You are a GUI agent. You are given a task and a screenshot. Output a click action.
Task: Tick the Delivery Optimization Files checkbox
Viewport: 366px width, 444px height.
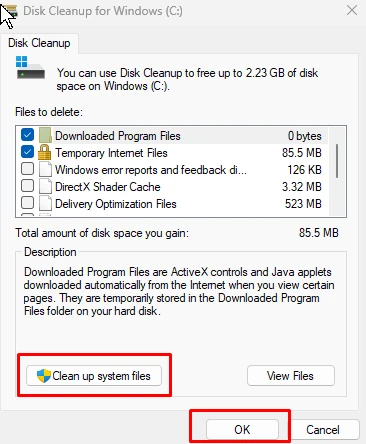click(27, 202)
